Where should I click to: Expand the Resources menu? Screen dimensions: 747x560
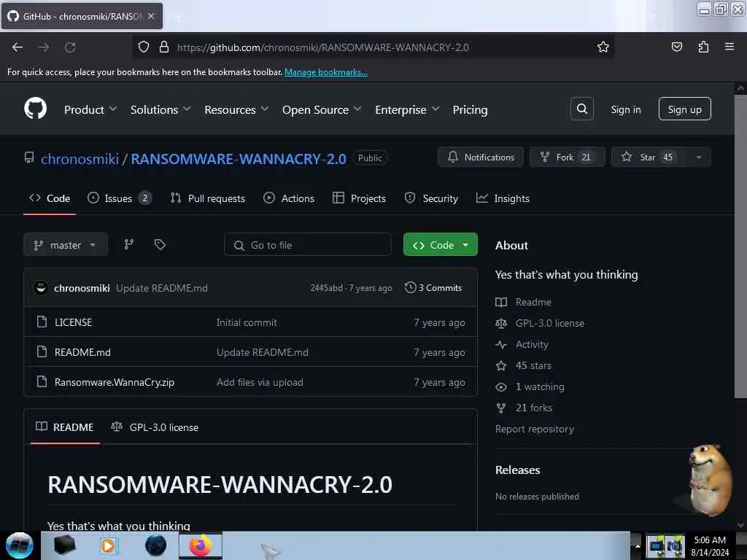pyautogui.click(x=236, y=109)
